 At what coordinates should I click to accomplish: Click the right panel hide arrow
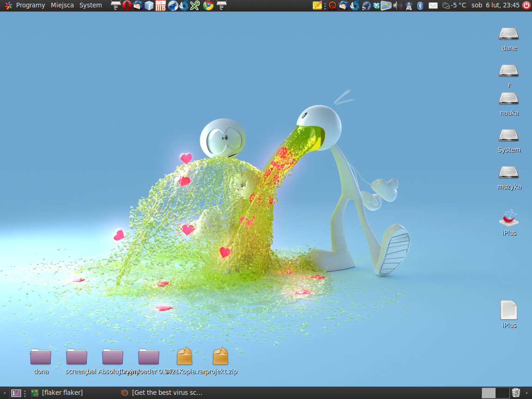coord(527,393)
